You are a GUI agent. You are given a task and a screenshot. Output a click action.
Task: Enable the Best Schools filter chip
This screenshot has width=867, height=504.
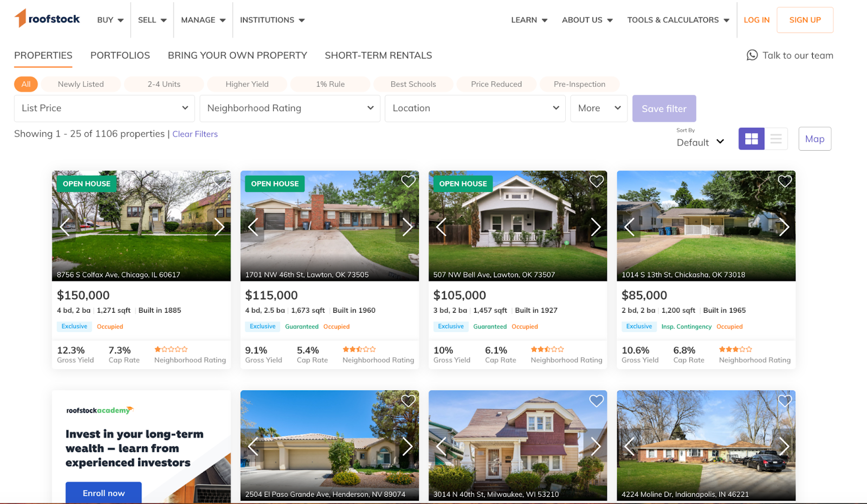pyautogui.click(x=413, y=84)
